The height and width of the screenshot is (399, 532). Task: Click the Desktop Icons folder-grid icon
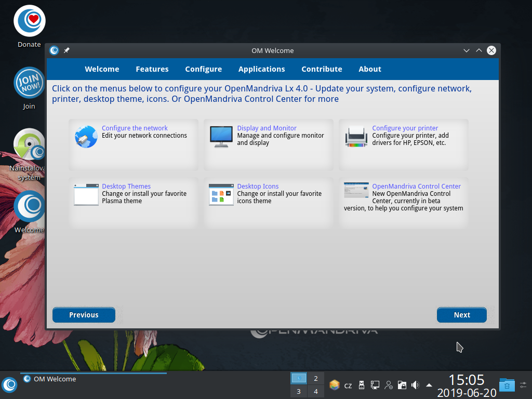click(x=221, y=195)
